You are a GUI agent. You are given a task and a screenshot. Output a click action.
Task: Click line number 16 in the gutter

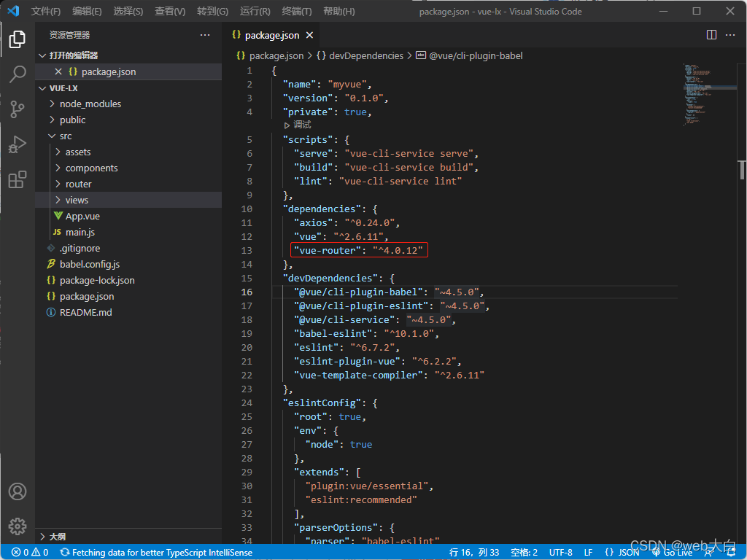[247, 292]
